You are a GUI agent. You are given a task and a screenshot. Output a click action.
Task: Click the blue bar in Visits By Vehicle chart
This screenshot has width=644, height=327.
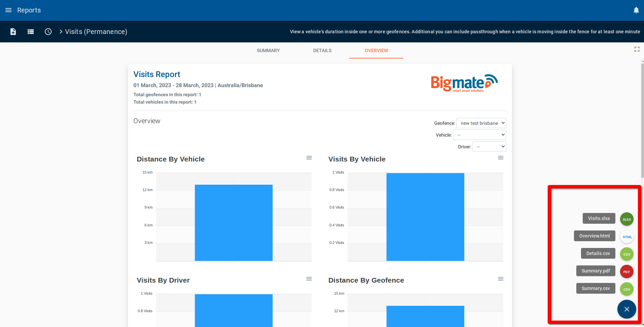coord(425,217)
